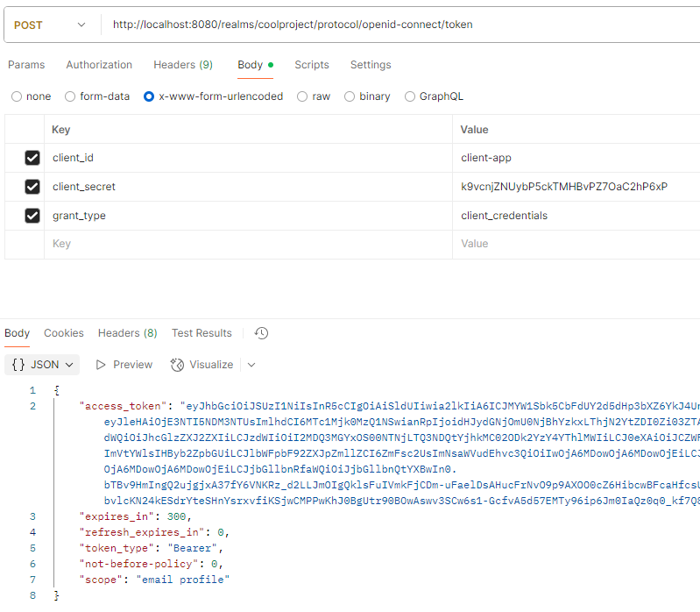This screenshot has height=612, width=700.
Task: Click the client-app value cell
Action: tap(576, 158)
